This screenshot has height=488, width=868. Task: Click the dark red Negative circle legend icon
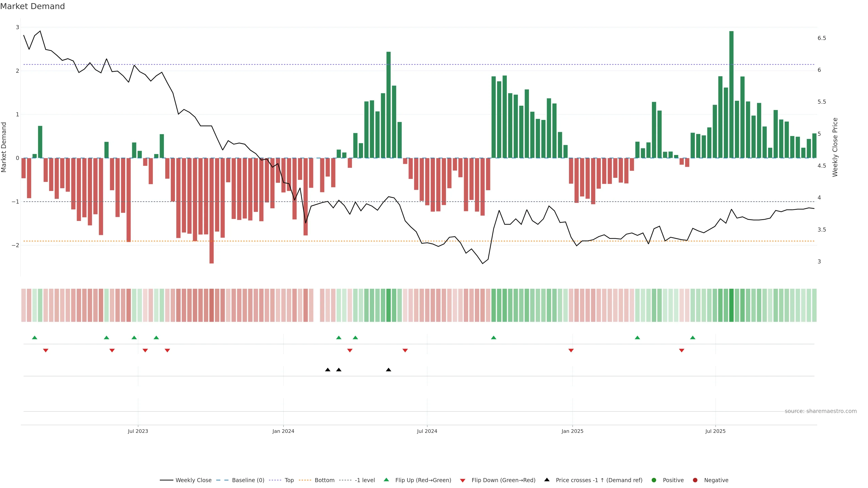click(x=695, y=480)
